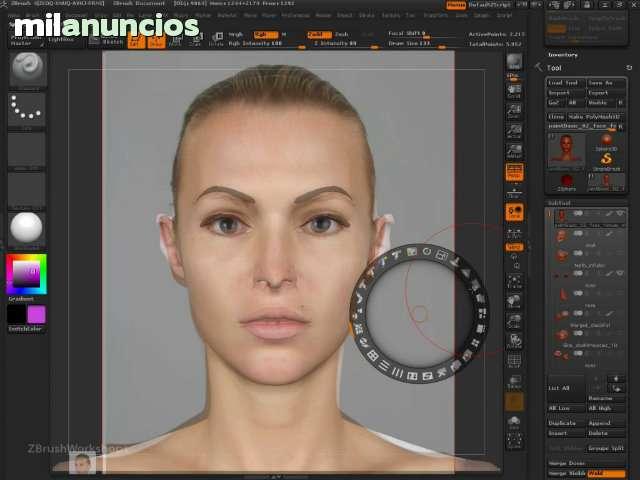Click paintbrush icon on first subtool

[609, 213]
